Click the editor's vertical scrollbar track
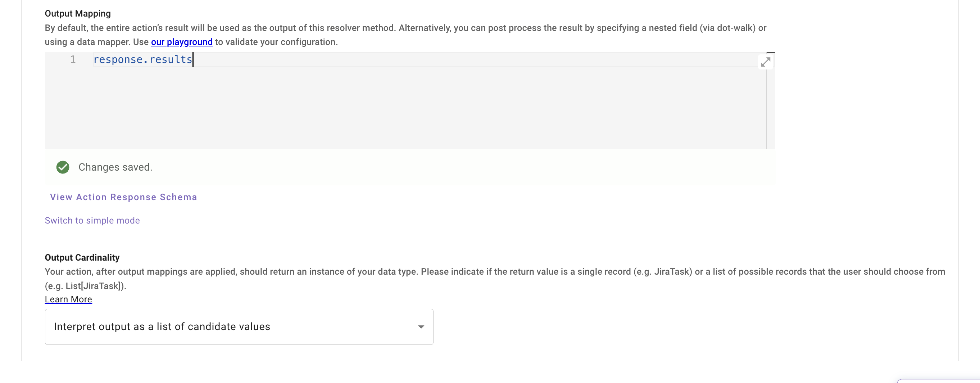 point(770,111)
